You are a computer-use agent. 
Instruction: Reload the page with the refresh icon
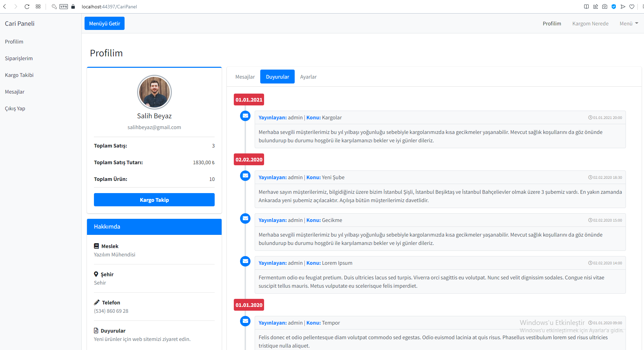coord(27,7)
